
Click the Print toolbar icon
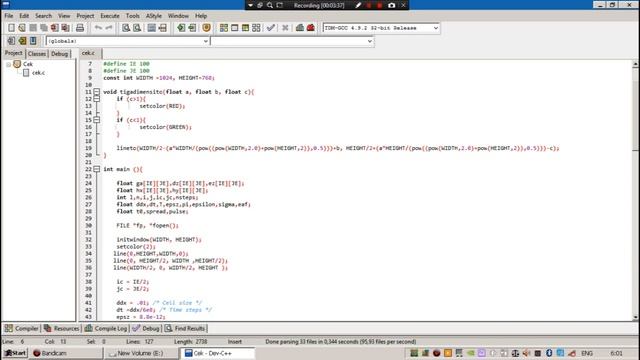80,28
